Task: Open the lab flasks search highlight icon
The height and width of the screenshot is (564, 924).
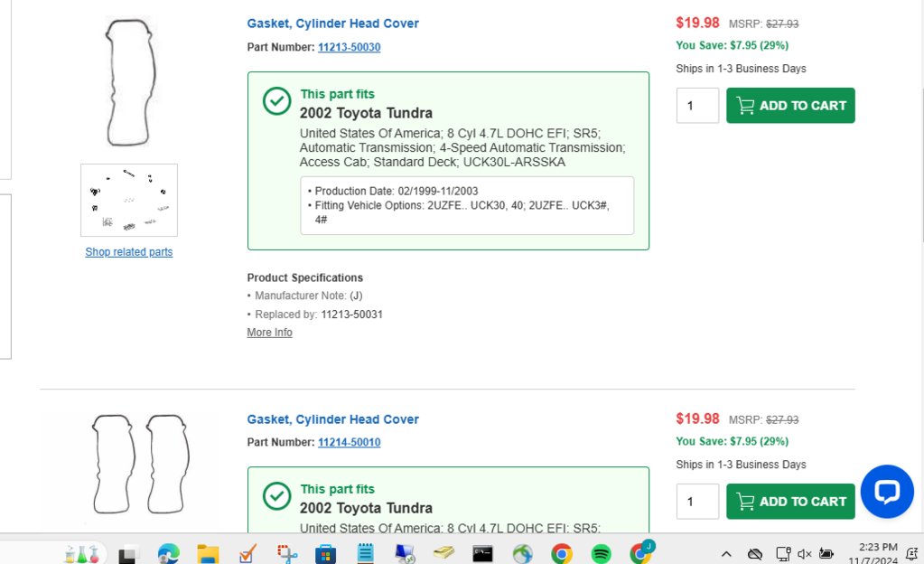Action: click(x=82, y=553)
